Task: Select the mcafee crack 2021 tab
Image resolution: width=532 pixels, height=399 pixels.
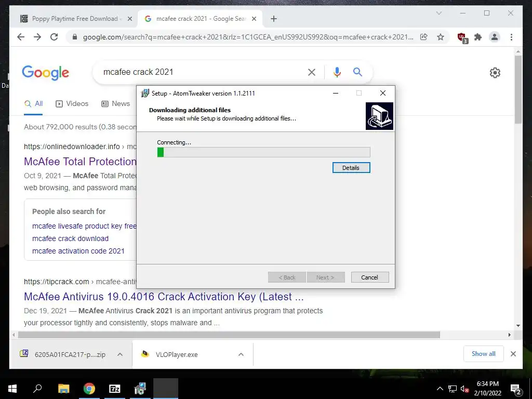Action: [x=200, y=19]
